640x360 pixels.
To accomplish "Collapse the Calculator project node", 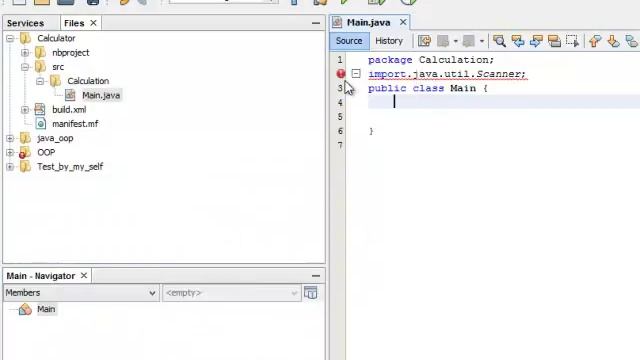I will pyautogui.click(x=10, y=38).
